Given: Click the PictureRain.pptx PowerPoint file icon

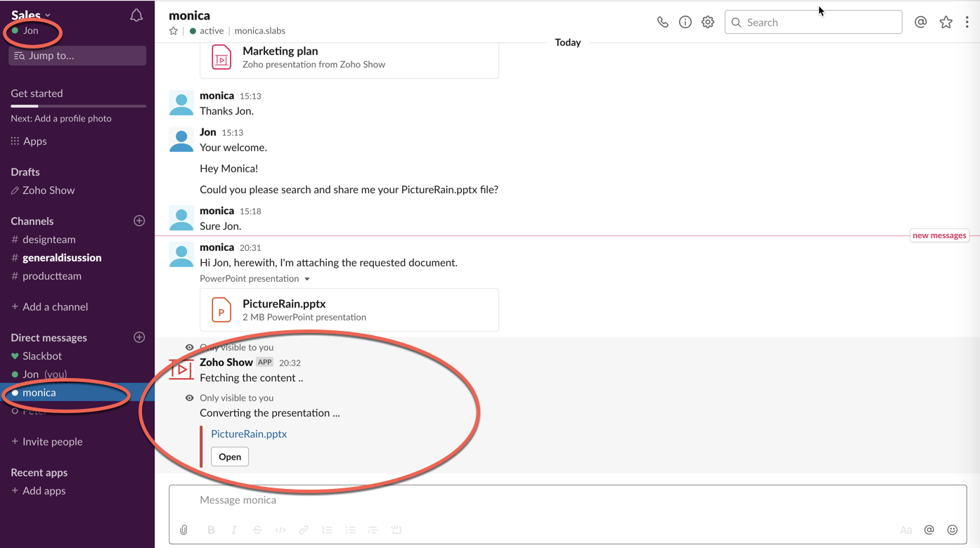Looking at the screenshot, I should coord(221,310).
